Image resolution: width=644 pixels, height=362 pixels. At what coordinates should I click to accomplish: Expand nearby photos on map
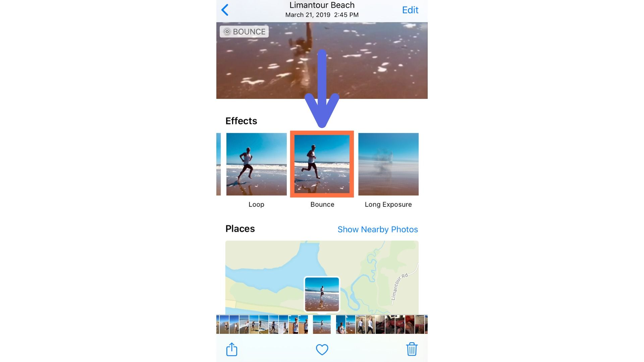[x=377, y=229]
